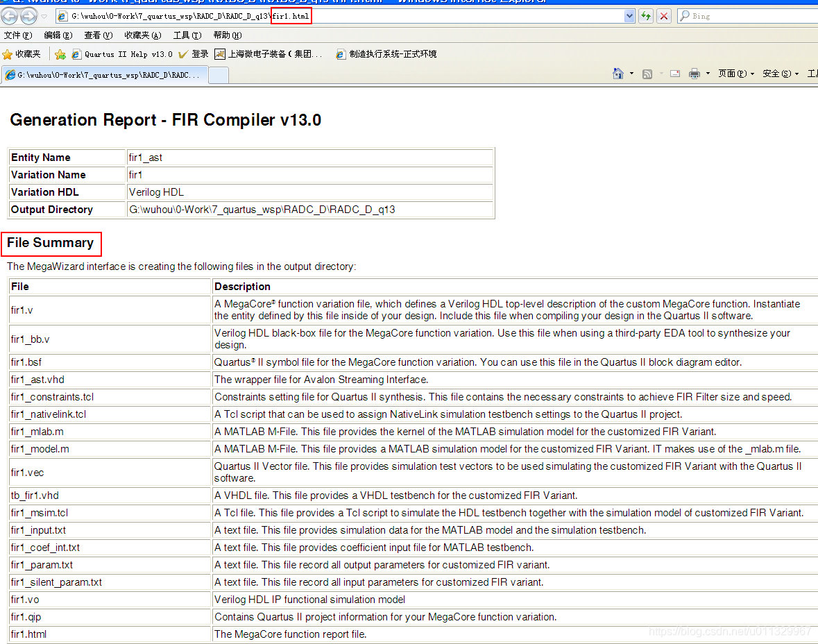Screen dimensions: 818x644
Task: Stop loading with the red X icon
Action: [x=663, y=16]
